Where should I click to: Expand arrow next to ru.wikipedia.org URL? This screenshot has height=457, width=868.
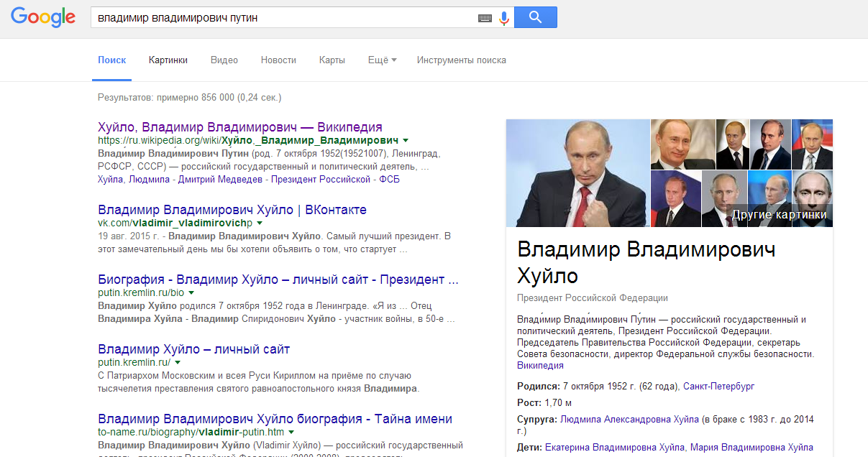[406, 140]
